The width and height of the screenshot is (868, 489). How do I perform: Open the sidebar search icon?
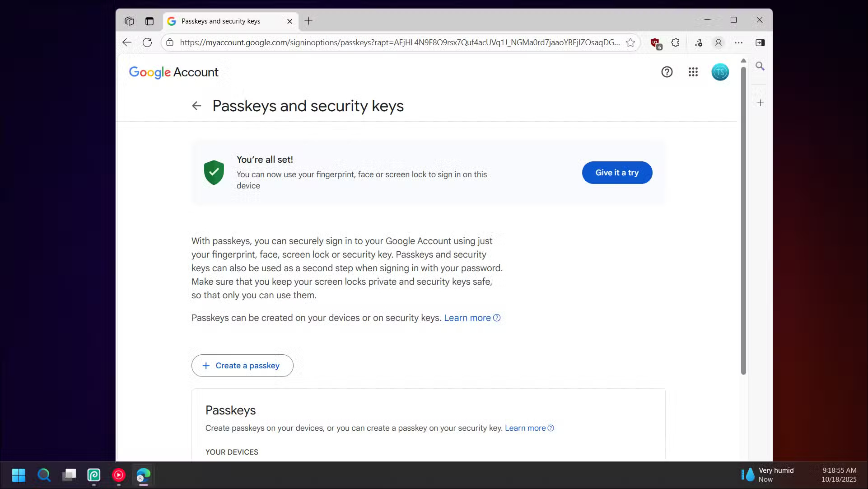[760, 66]
